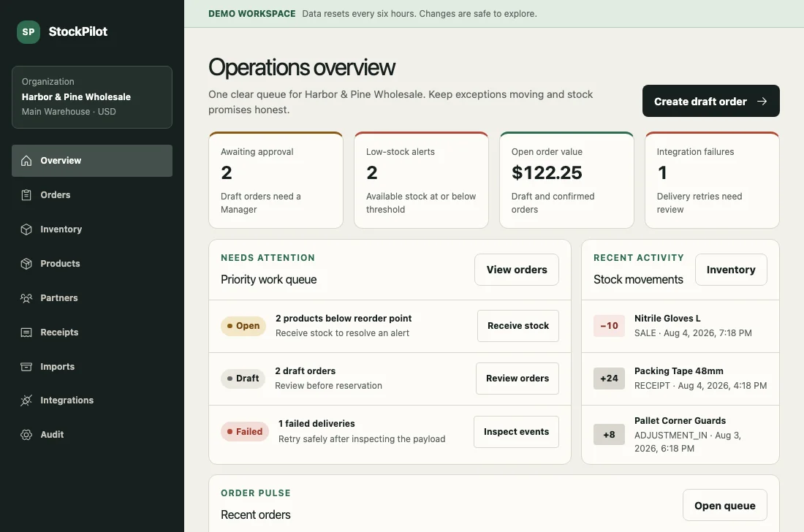Click 'Receive stock to resolve an alert' text
This screenshot has height=532, width=804.
coord(342,333)
